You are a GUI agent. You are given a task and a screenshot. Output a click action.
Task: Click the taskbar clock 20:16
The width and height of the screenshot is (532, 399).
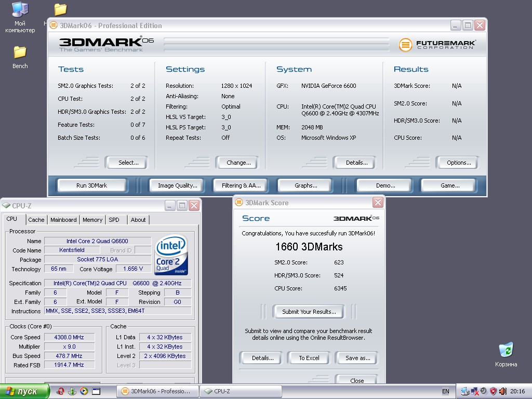coord(517,391)
